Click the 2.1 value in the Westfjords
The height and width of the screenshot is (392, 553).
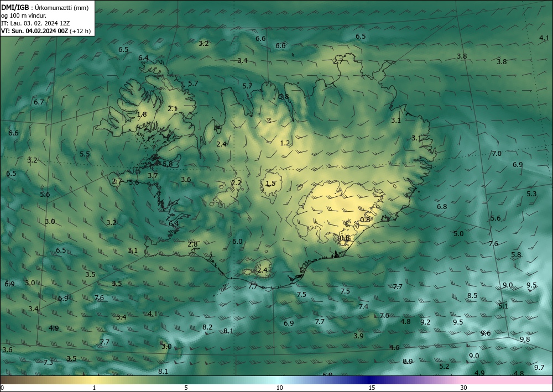[x=173, y=109]
